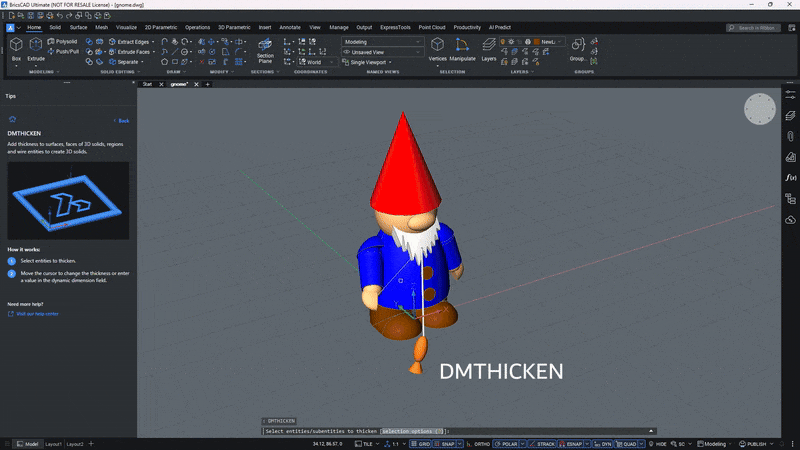Click the Back link in Tips panel
Screen dimensions: 800x450
[x=123, y=120]
